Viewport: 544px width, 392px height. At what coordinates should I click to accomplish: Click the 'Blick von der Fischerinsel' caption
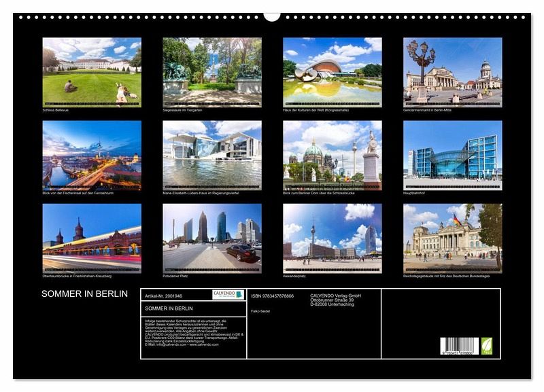(x=78, y=193)
